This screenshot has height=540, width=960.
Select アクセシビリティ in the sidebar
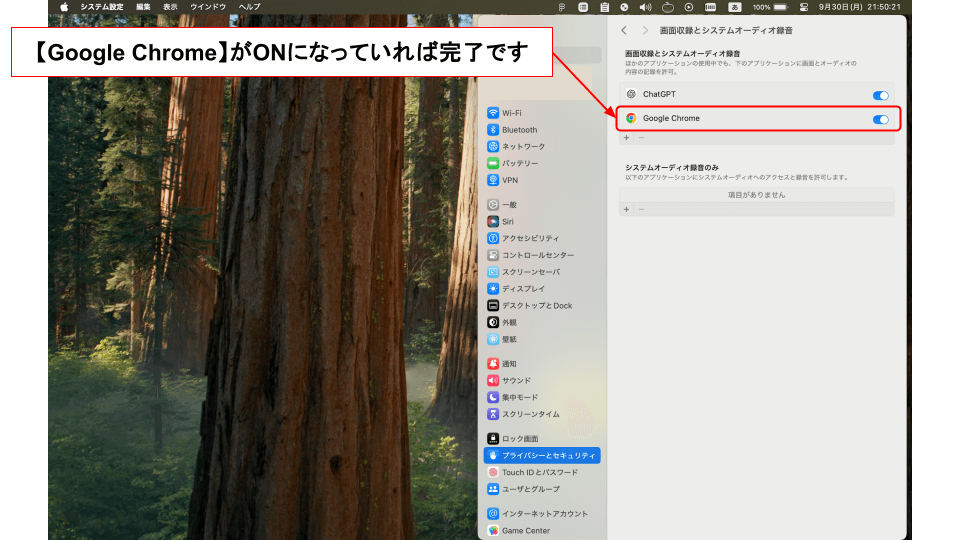coord(530,238)
